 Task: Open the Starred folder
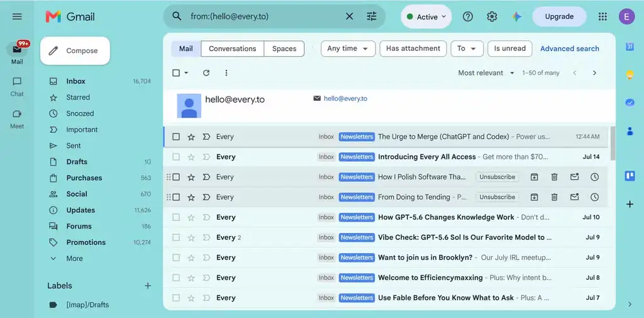[x=78, y=97]
